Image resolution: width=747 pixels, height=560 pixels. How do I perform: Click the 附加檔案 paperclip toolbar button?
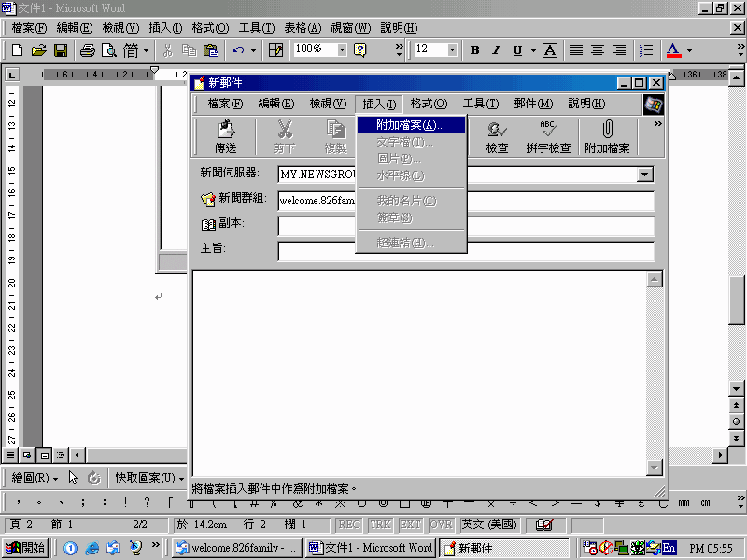click(x=608, y=137)
